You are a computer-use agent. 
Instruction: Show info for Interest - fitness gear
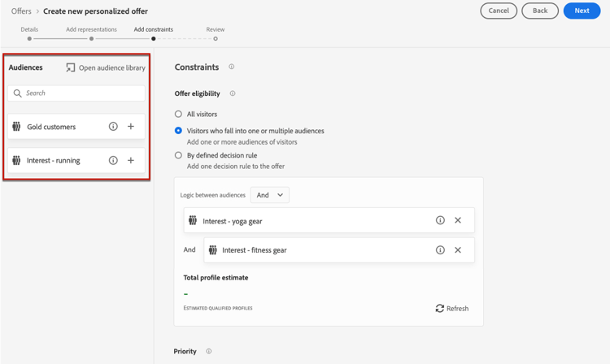440,249
